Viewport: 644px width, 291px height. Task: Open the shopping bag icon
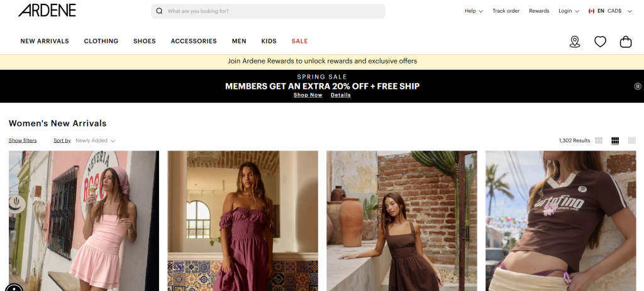click(625, 42)
